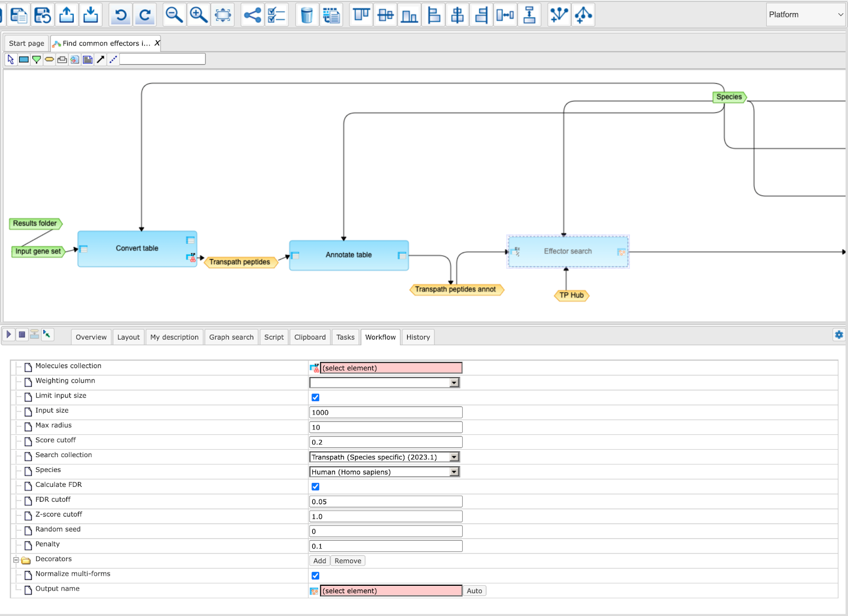Click the Output name select element field
The image size is (848, 616).
[x=391, y=591]
